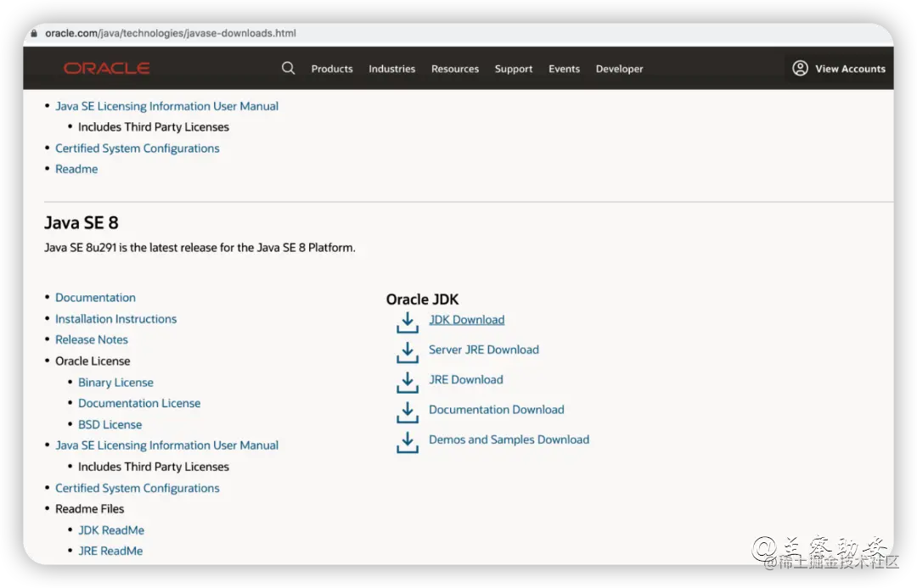Click download icon beside Demos and Samples
917x588 pixels.
408,442
